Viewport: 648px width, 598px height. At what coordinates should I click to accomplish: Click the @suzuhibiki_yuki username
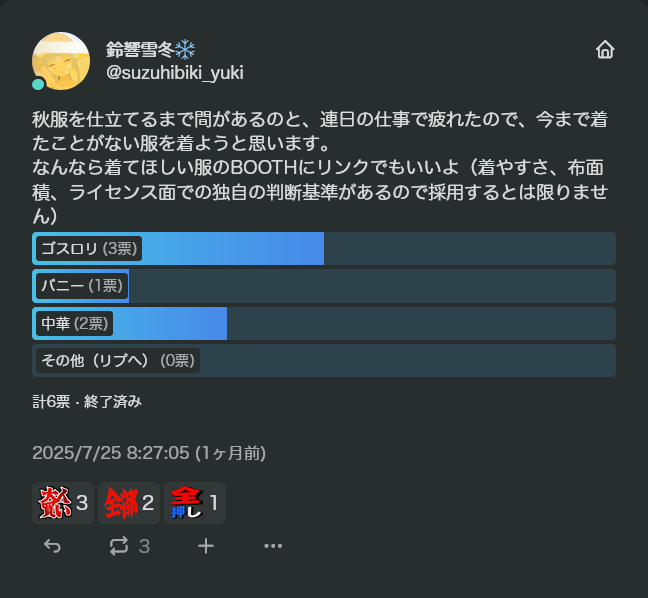click(175, 73)
